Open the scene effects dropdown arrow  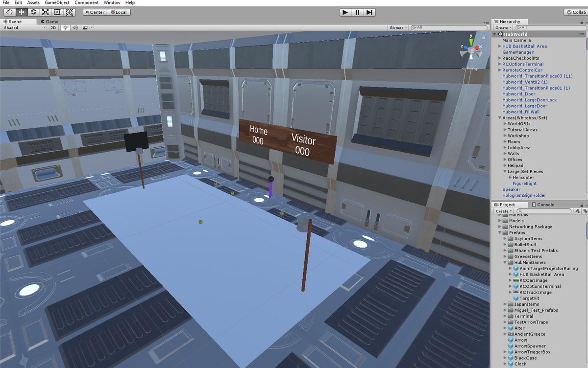tap(91, 28)
